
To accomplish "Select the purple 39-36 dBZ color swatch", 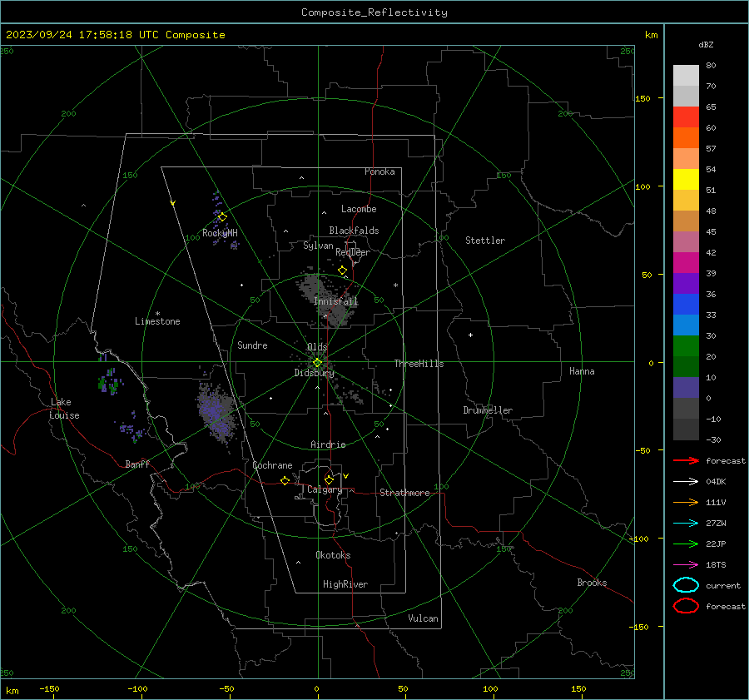I will (x=686, y=284).
